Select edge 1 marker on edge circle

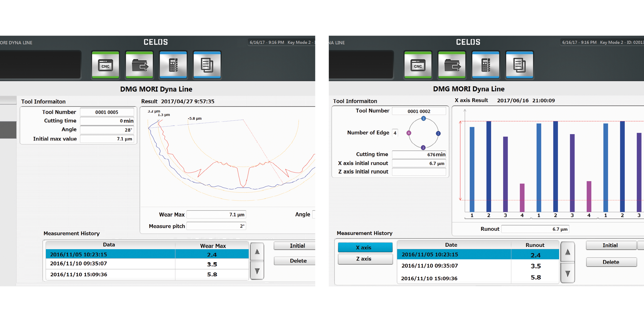[x=424, y=118]
